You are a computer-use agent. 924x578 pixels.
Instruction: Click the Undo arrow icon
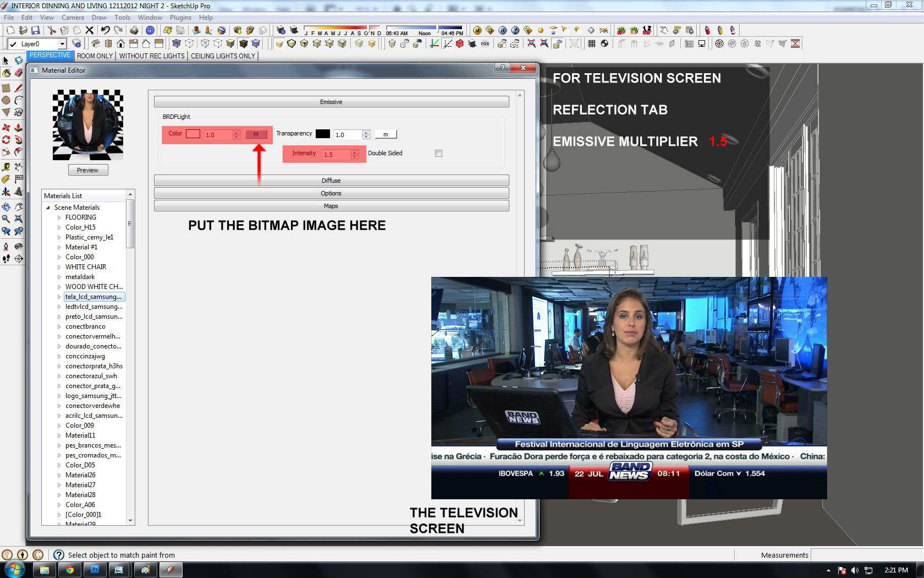tap(105, 30)
